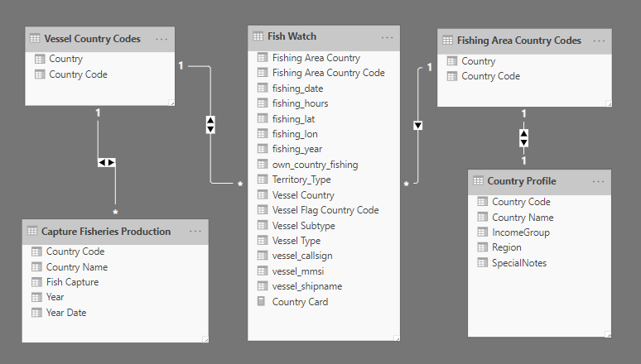The height and width of the screenshot is (364, 641).
Task: Select the Fish Capture field
Action: [x=72, y=282]
